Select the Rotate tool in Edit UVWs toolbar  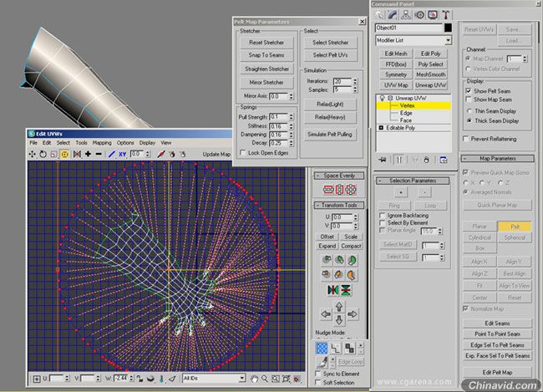[43, 155]
